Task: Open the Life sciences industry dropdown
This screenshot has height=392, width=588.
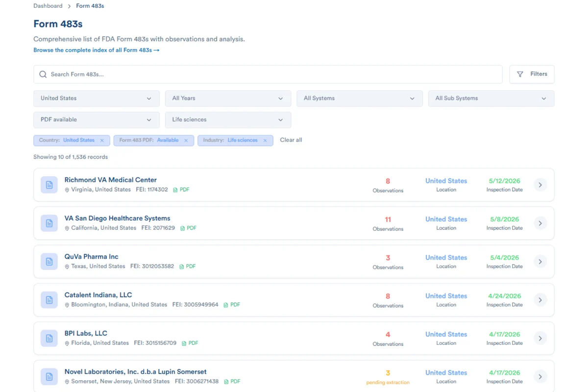Action: 228,120
